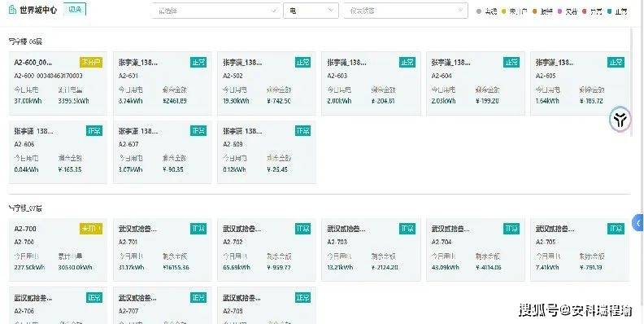
Task: Click the 1.64kWh usage value
Action: [547, 101]
